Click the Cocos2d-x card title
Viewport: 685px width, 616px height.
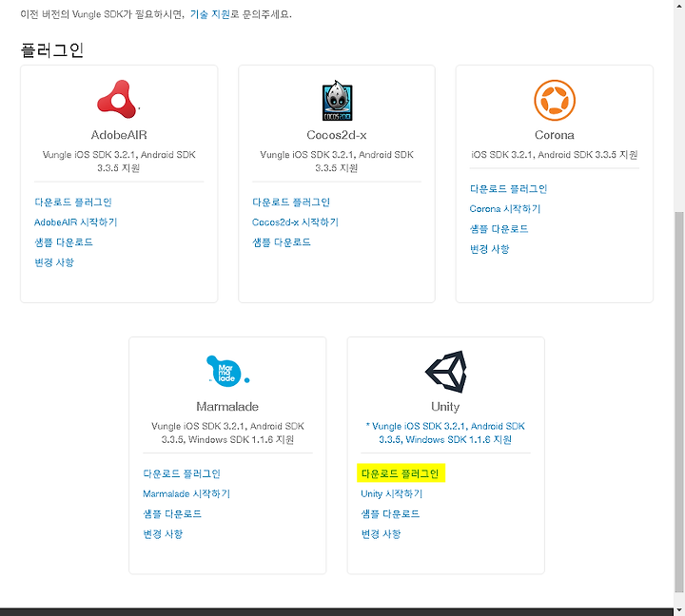point(337,135)
